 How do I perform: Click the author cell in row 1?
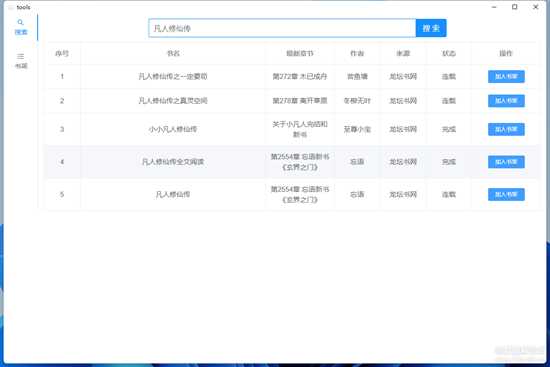tap(357, 76)
